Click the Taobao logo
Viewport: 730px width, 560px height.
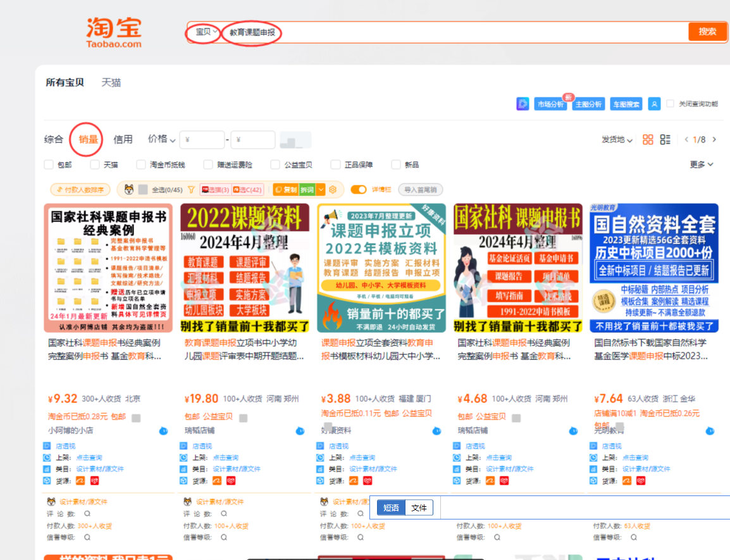pyautogui.click(x=114, y=32)
